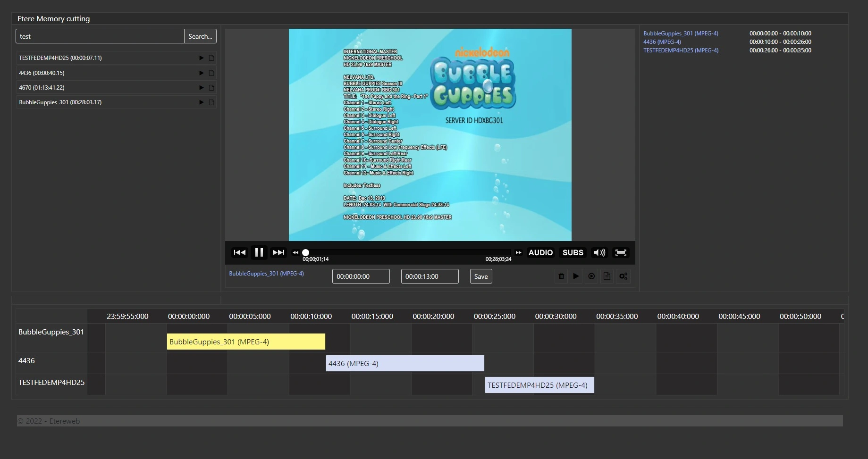This screenshot has height=459, width=868.
Task: Mute the player volume speaker icon
Action: [x=599, y=252]
